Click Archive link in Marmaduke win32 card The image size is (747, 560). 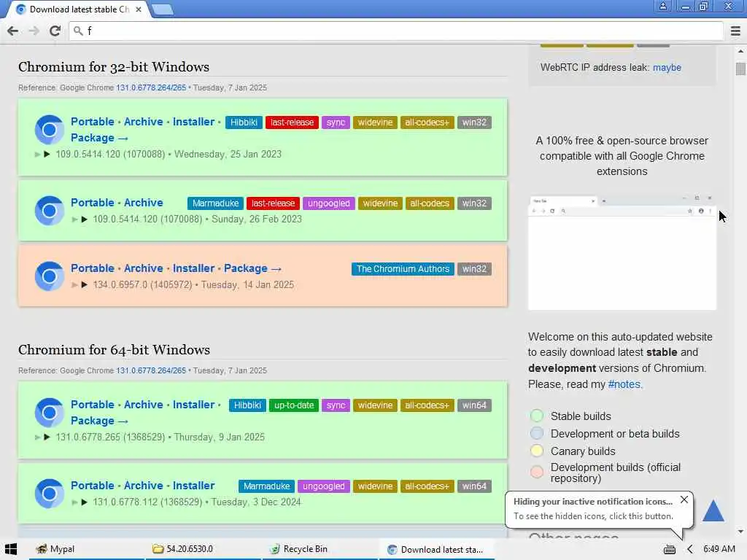144,203
